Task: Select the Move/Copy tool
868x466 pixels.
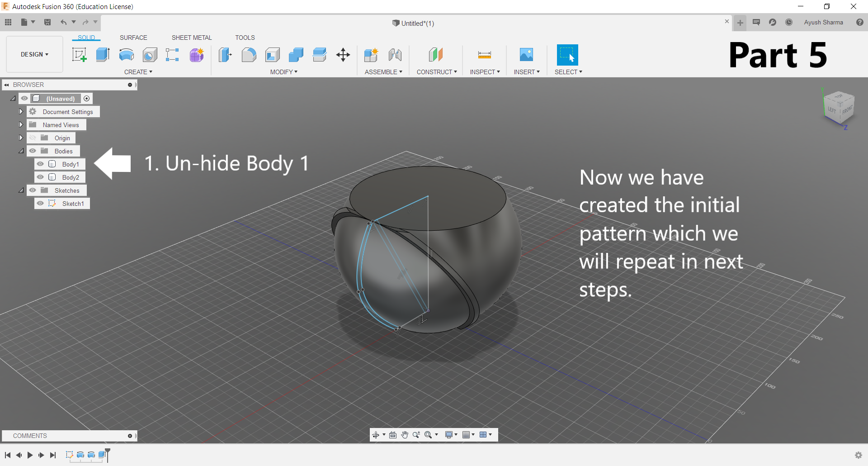Action: click(343, 55)
